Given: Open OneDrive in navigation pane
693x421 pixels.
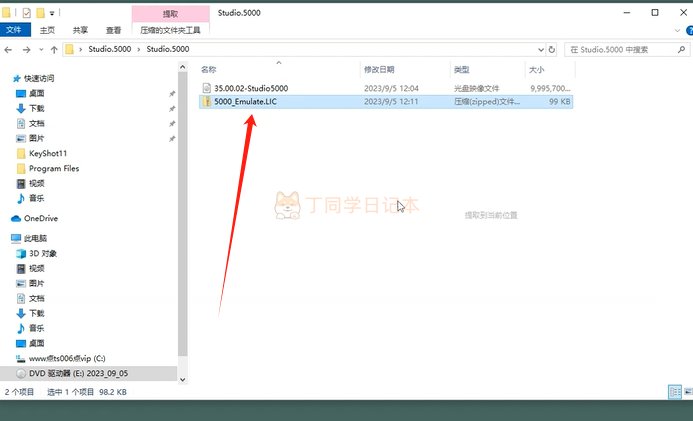Looking at the screenshot, I should click(x=41, y=218).
